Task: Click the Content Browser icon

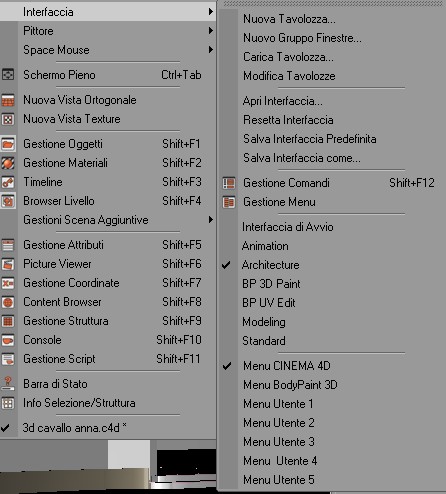Action: pyautogui.click(x=8, y=302)
